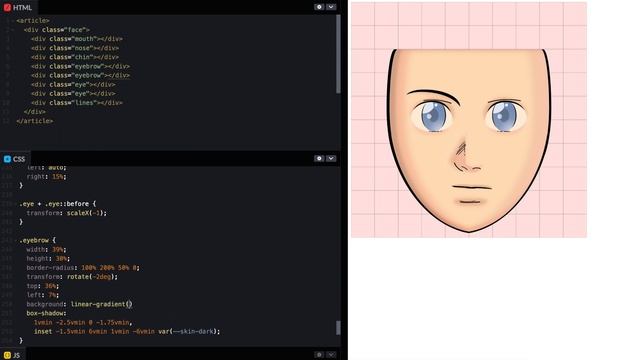
Task: Open the JS editor settings gear
Action: click(319, 355)
